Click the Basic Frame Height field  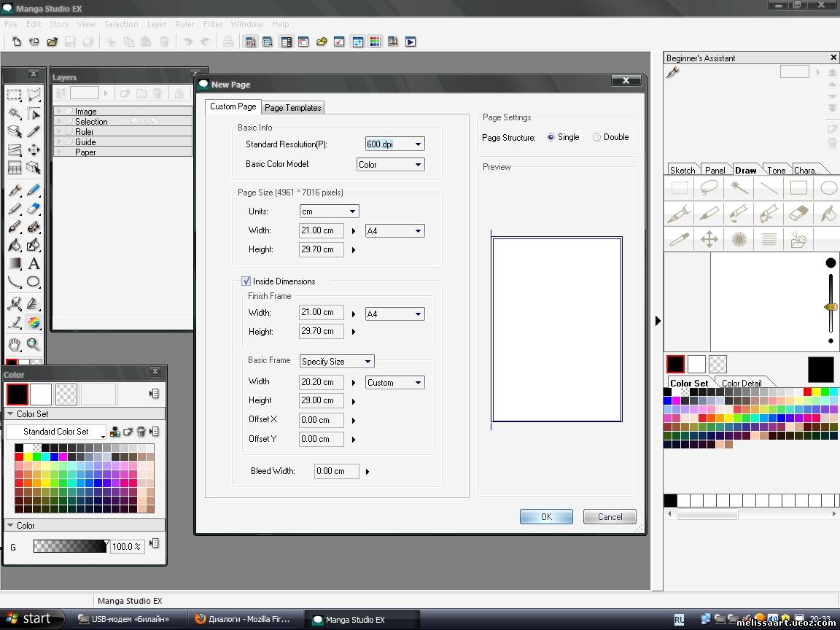coord(321,401)
